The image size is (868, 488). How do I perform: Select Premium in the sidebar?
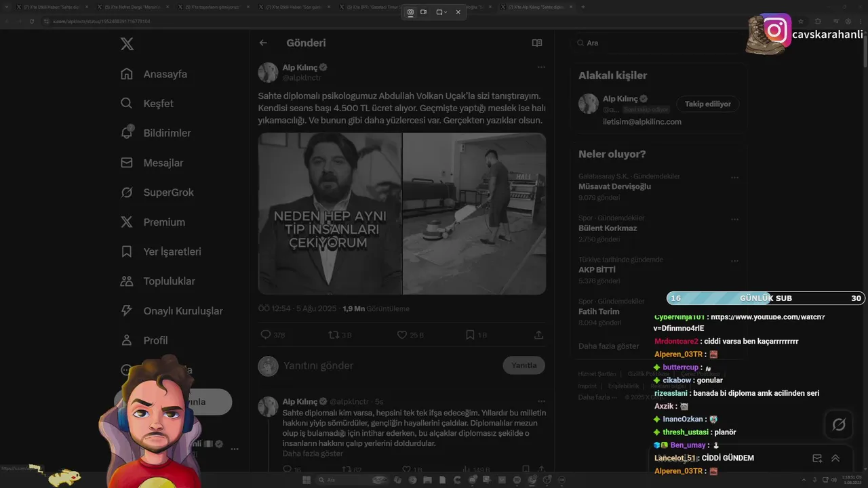pos(153,222)
